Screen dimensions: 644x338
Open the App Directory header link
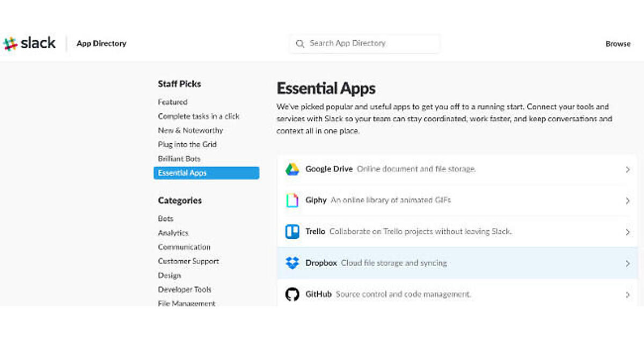[101, 43]
